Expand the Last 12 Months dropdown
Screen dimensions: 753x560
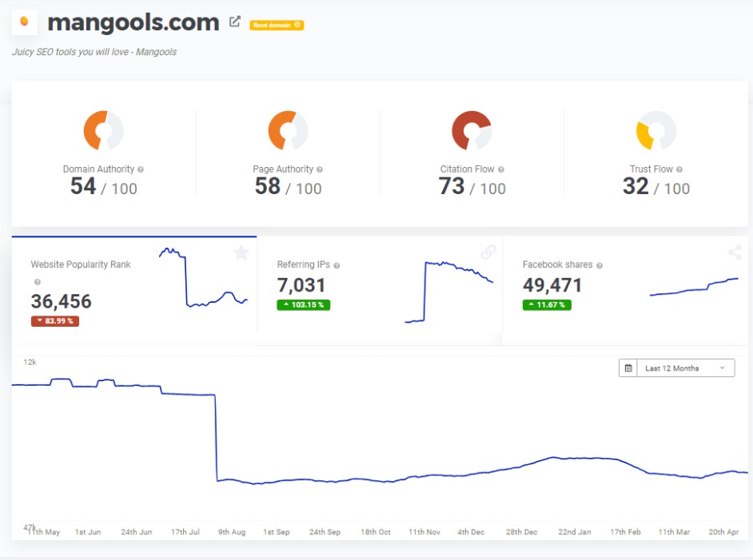[686, 368]
